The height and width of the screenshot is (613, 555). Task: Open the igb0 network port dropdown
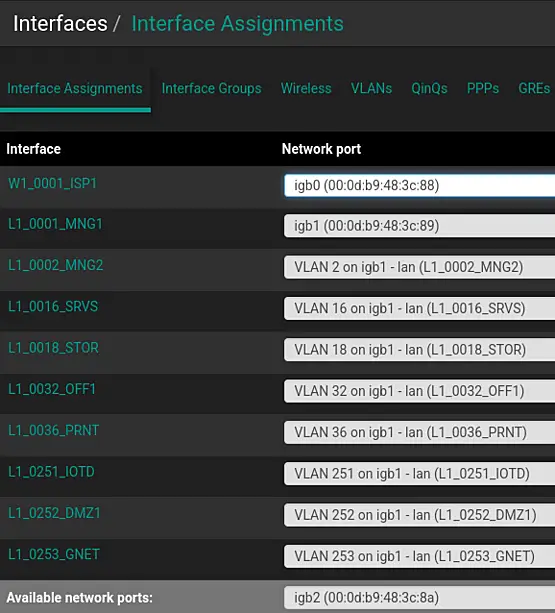pos(419,185)
